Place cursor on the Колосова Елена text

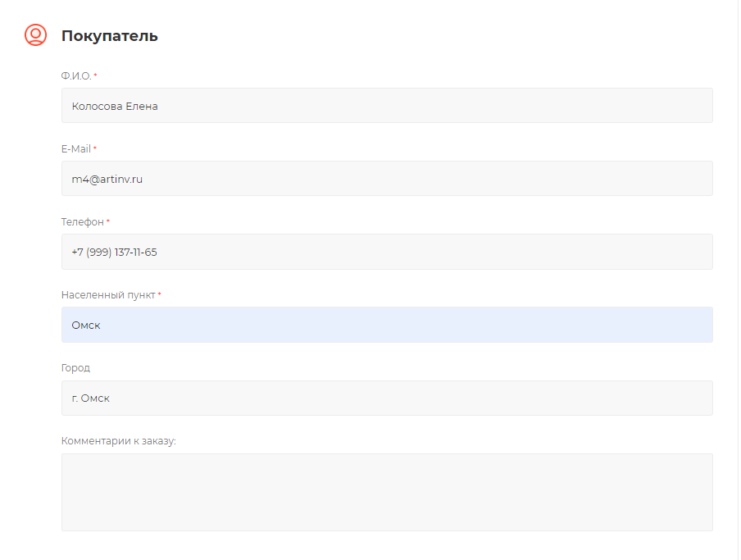[114, 106]
